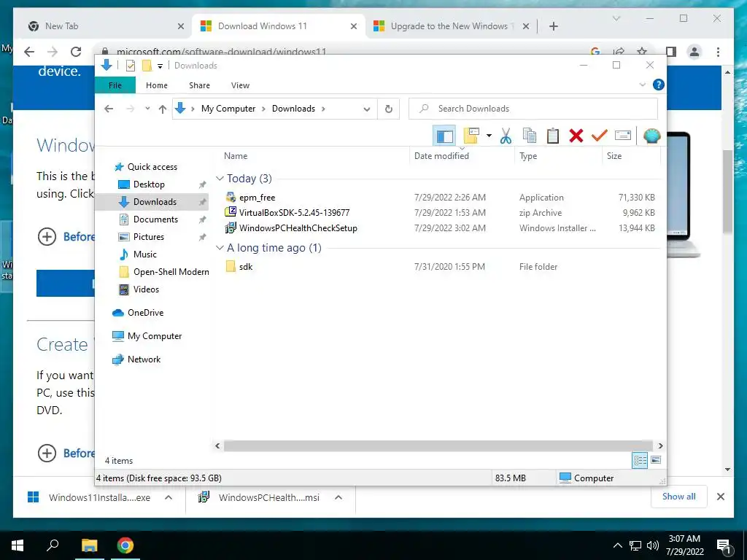Expand the ribbon chevron
Screen dimensions: 747x560
[642, 85]
